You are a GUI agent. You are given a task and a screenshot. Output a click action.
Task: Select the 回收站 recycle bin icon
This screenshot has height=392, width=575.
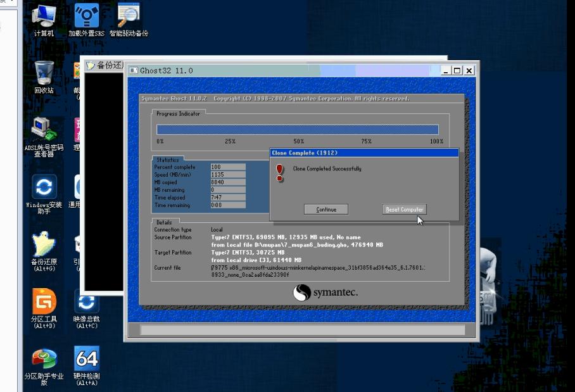[x=44, y=73]
